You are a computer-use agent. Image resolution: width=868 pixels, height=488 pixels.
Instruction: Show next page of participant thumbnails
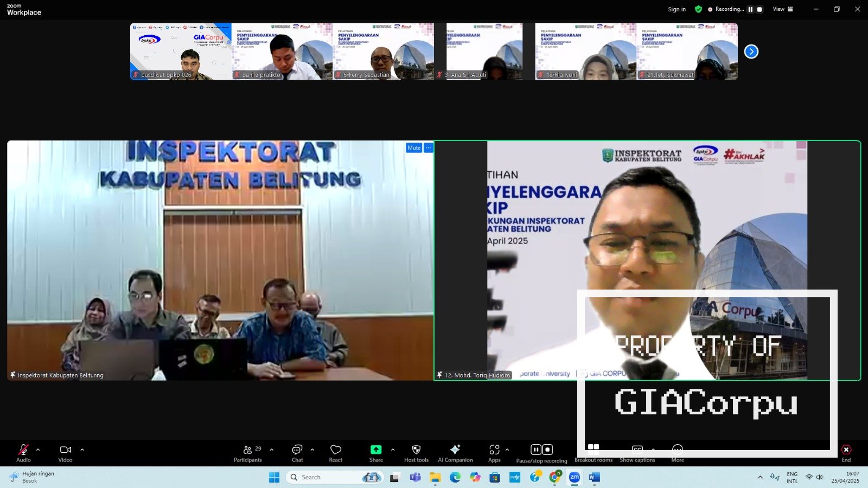click(751, 52)
